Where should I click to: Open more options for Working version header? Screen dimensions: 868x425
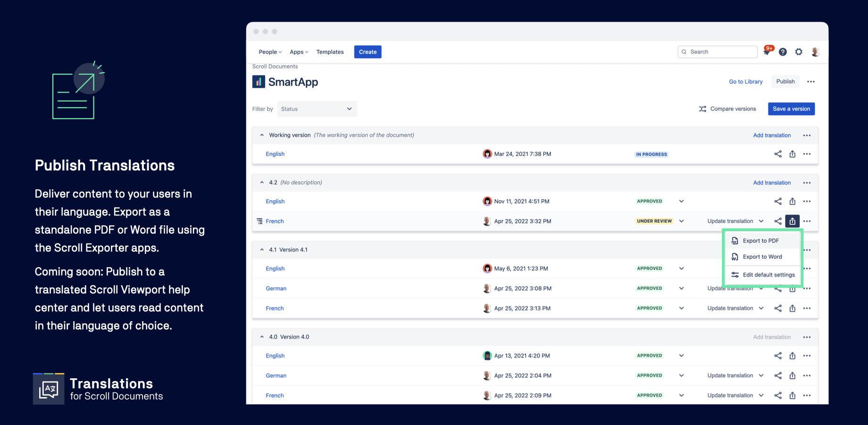[807, 136]
